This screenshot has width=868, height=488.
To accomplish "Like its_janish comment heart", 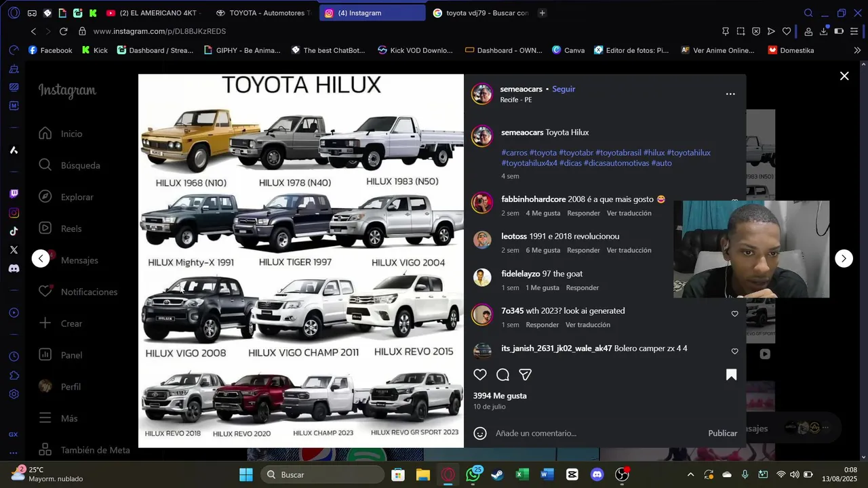I will pos(734,351).
